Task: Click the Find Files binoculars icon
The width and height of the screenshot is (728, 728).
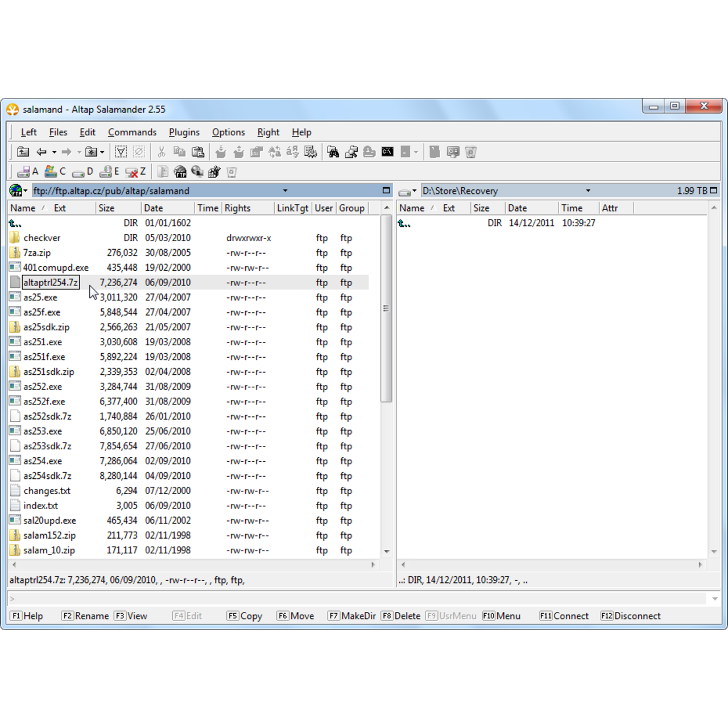Action: 334,152
